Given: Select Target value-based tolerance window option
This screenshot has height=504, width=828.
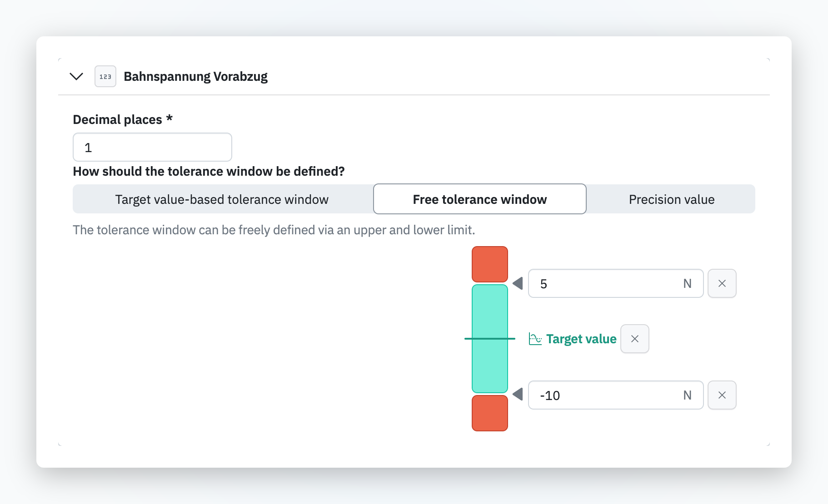Looking at the screenshot, I should pyautogui.click(x=222, y=199).
